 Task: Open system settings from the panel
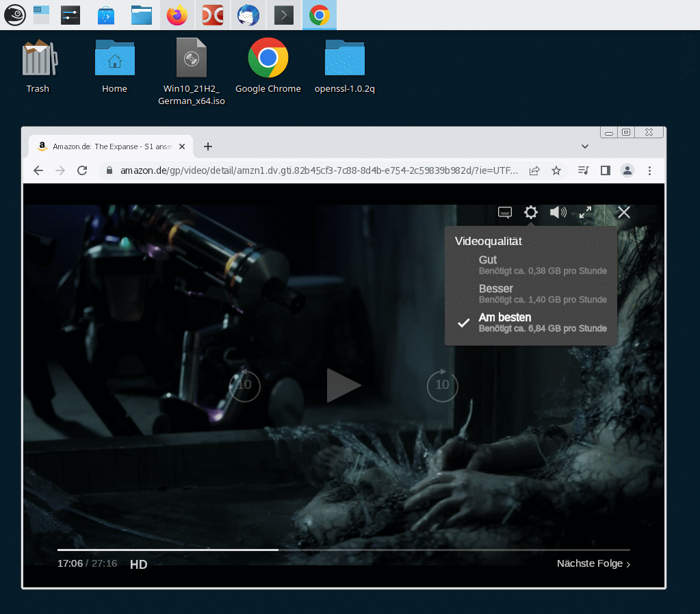(x=70, y=15)
